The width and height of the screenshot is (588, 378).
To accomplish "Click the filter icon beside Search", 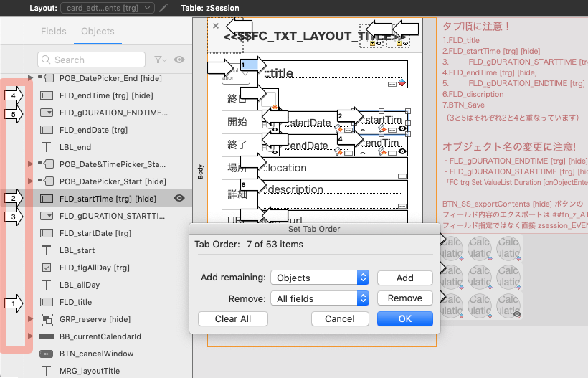I will [158, 60].
